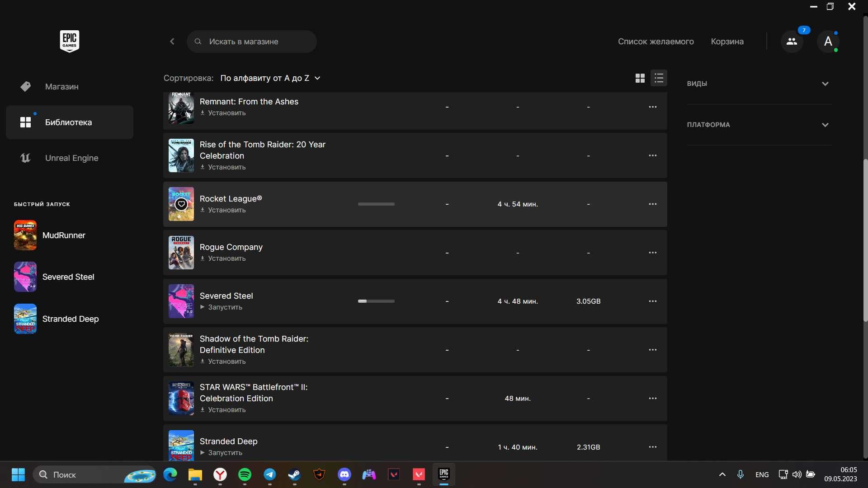Open more options for Rise of the Tomb Raider
Image resolution: width=868 pixels, height=488 pixels.
pos(653,155)
